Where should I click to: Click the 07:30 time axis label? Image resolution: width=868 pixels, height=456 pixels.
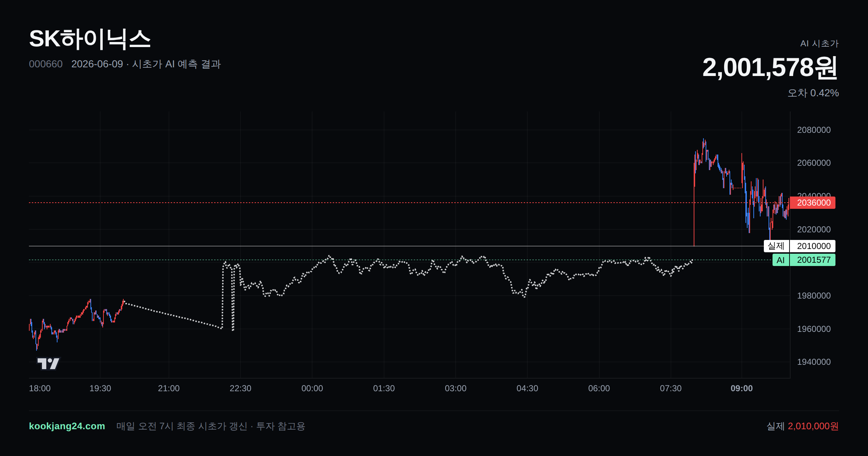tap(671, 388)
